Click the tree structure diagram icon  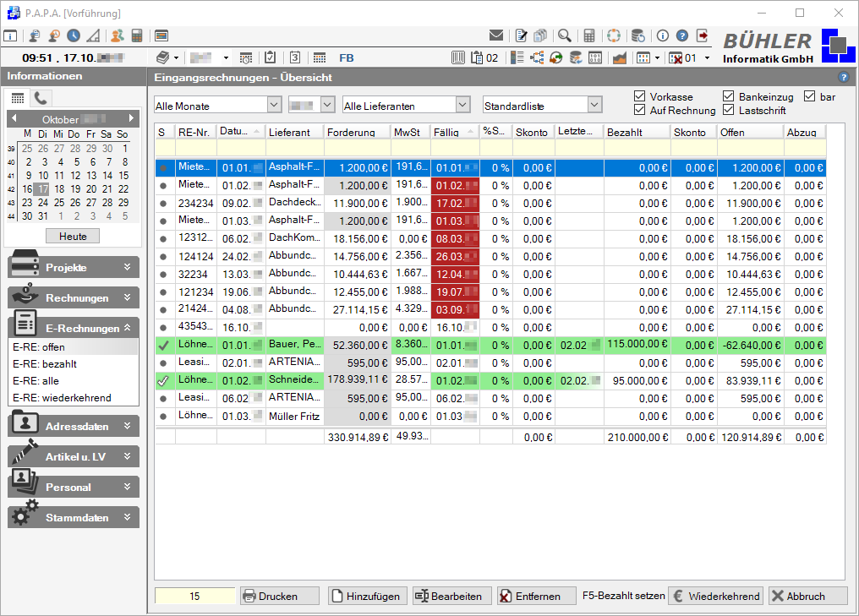click(x=537, y=57)
